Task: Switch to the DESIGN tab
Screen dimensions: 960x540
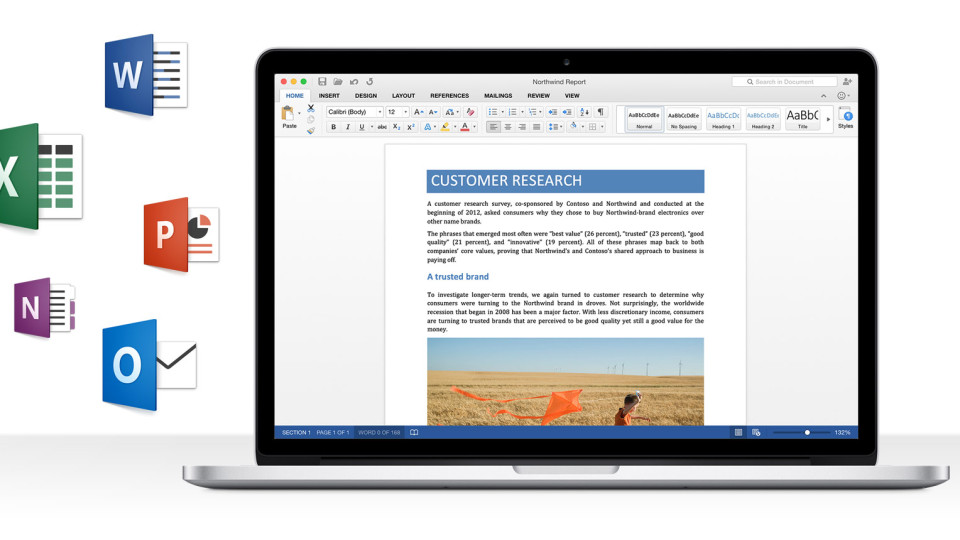Action: click(x=366, y=96)
